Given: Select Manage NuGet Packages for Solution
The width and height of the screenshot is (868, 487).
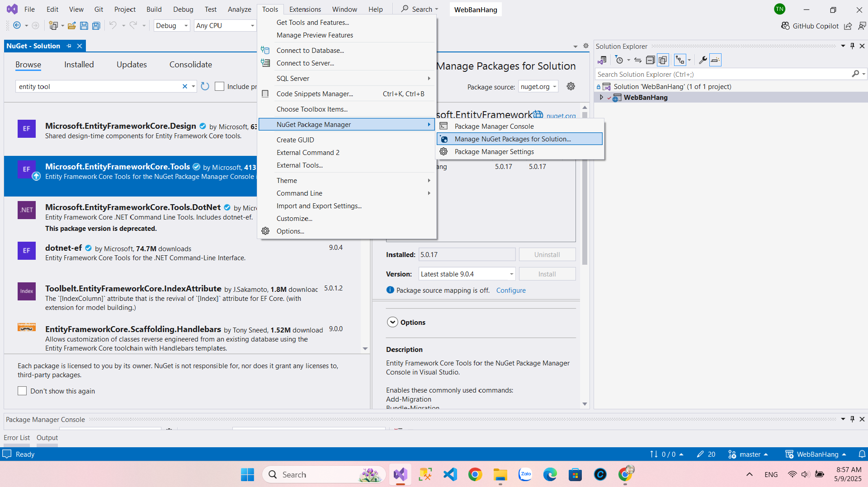Looking at the screenshot, I should click(x=520, y=139).
